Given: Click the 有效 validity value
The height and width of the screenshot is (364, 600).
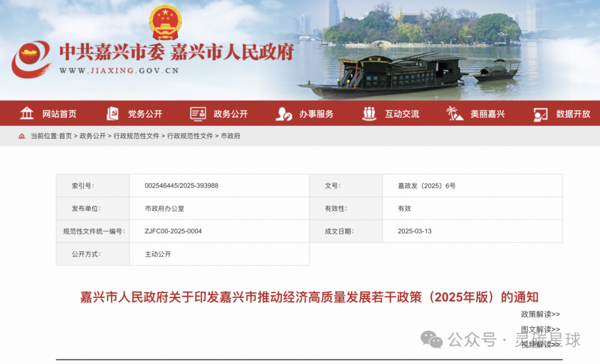Looking at the screenshot, I should point(404,209).
